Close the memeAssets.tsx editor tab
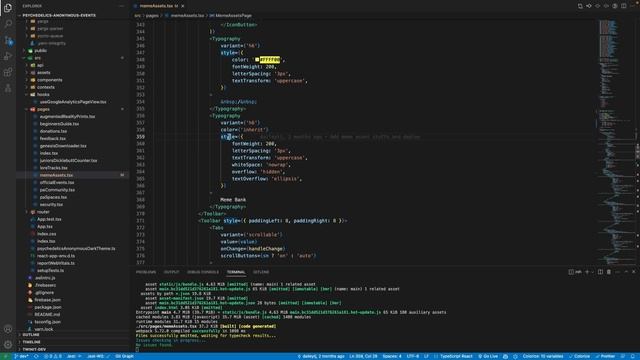640x360 pixels. tap(182, 6)
